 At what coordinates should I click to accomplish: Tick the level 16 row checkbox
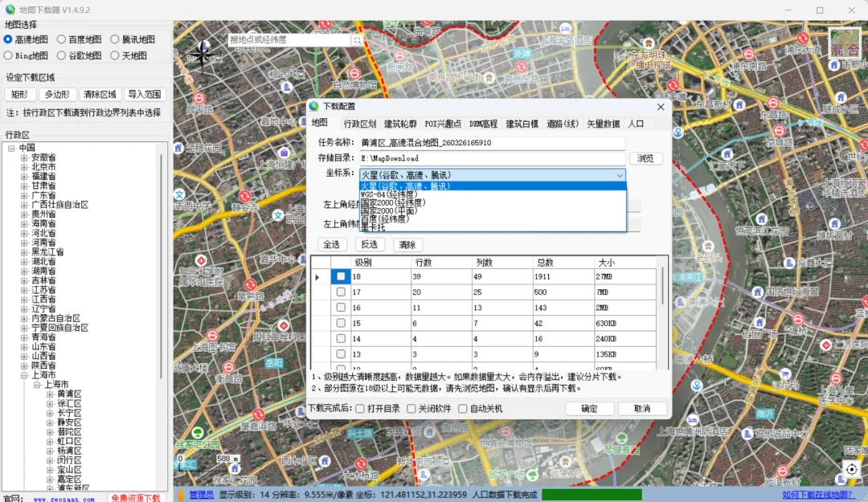coord(341,307)
